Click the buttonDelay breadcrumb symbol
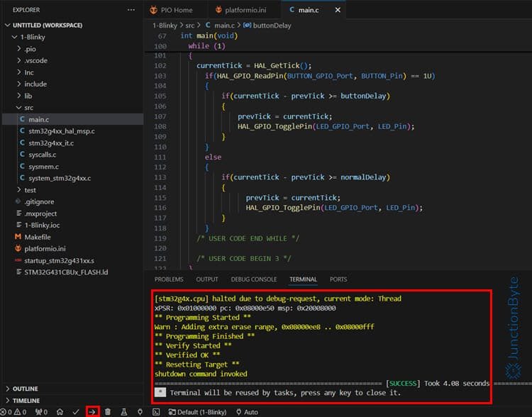 pyautogui.click(x=267, y=26)
